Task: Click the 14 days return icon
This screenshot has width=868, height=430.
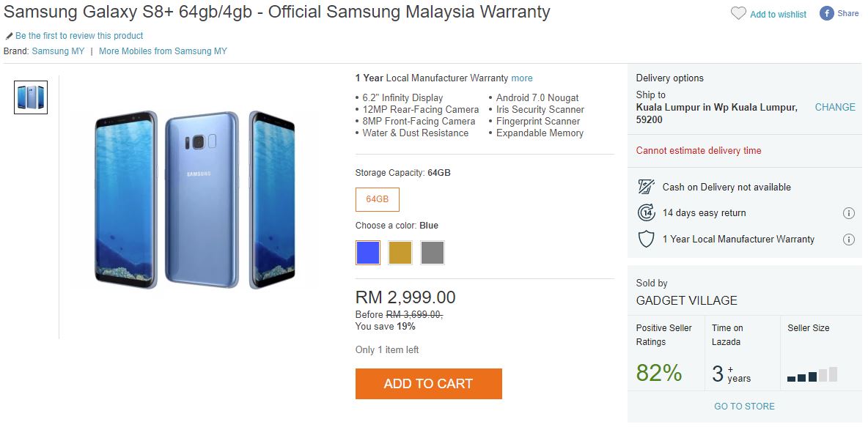Action: coord(646,212)
